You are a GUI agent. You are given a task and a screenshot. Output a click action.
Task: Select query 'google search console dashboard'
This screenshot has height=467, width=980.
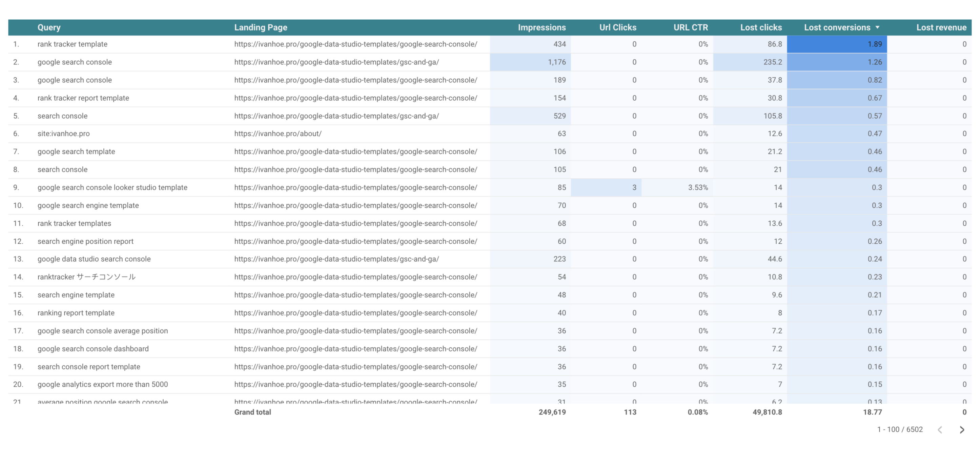coord(93,349)
